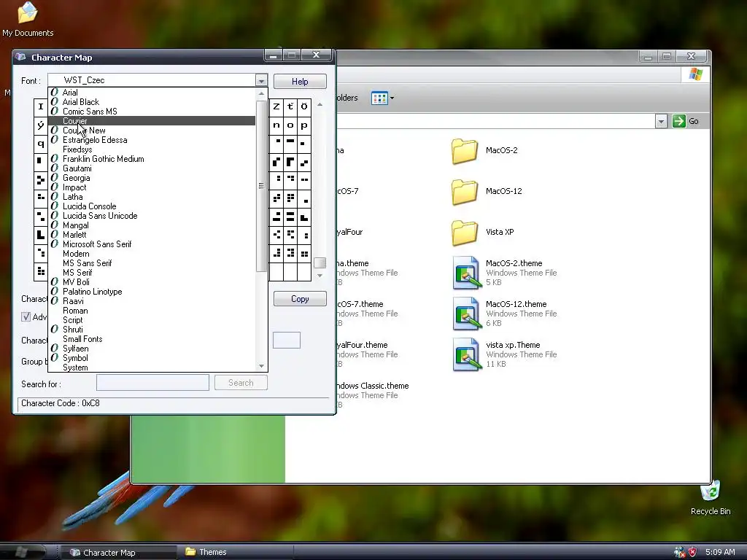
Task: Choose Impact font entry
Action: click(152, 187)
